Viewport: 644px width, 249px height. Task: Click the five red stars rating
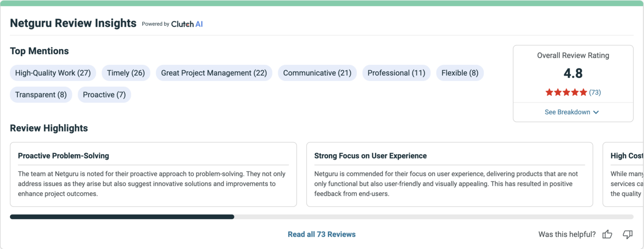tap(566, 93)
